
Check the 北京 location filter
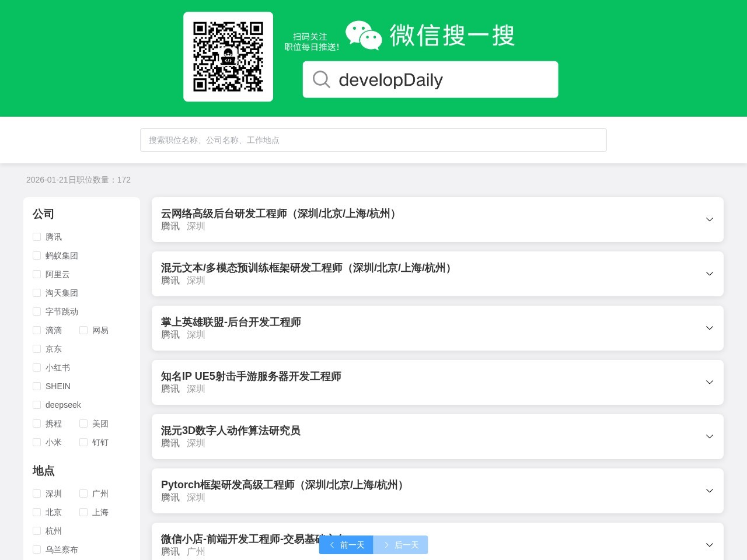tap(37, 512)
